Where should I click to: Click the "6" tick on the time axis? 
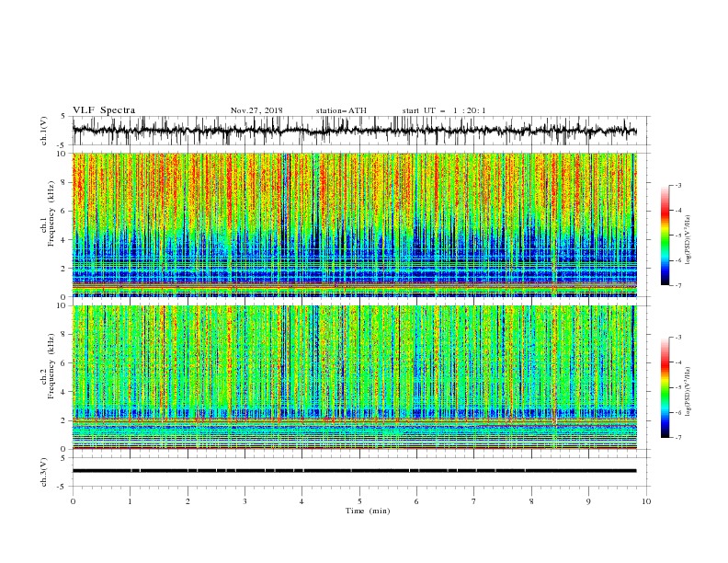[x=416, y=501]
